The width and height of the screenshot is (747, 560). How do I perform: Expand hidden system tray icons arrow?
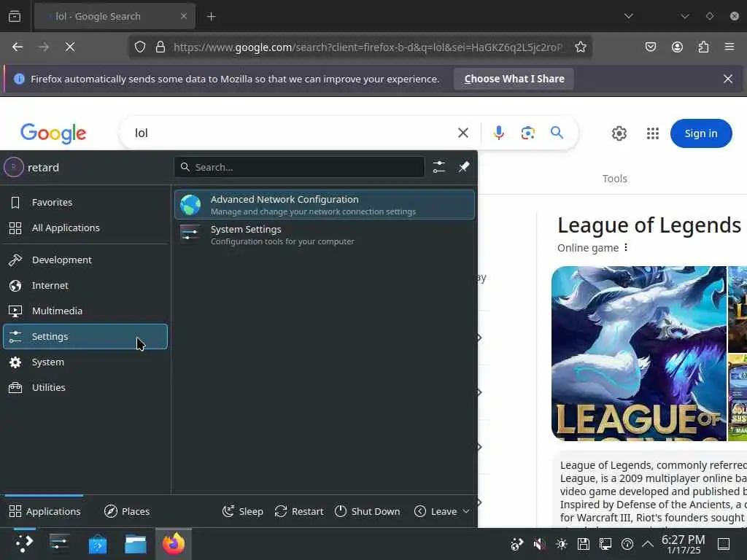[648, 544]
